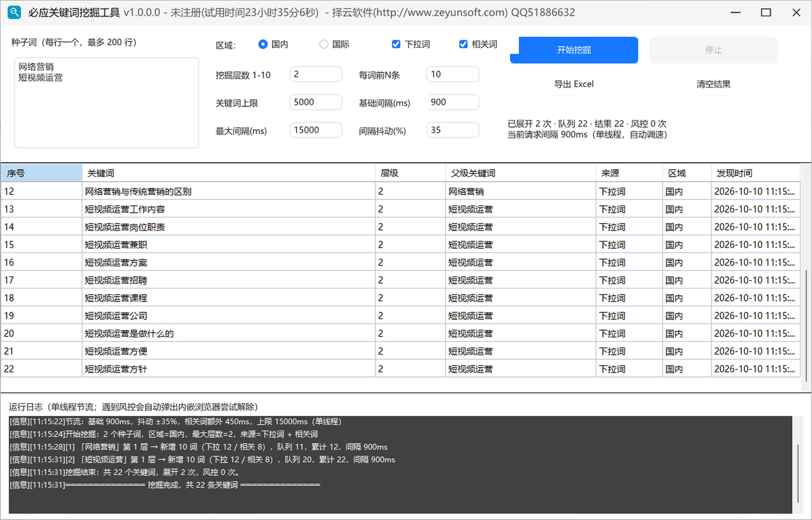Select row 短视频运营兼职
This screenshot has width=812, height=520.
(x=401, y=245)
